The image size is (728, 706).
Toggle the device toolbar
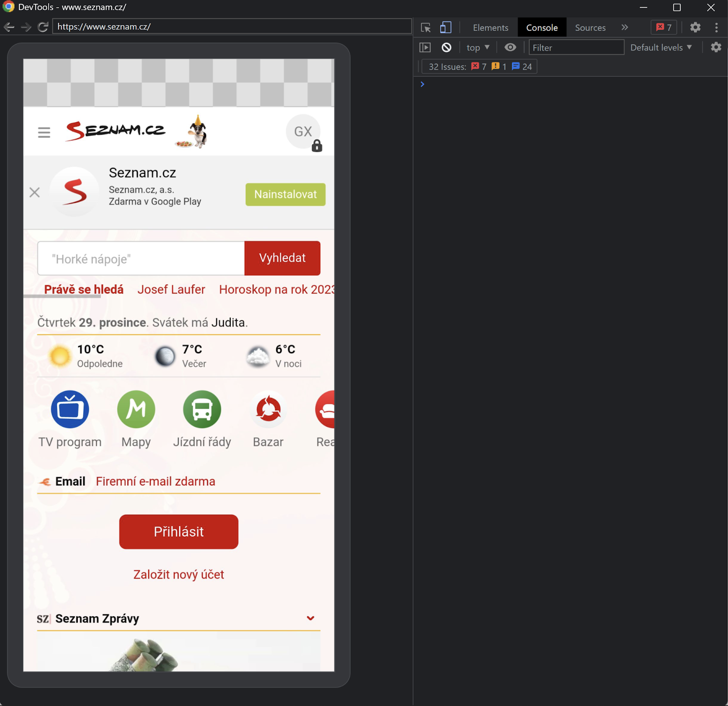(x=445, y=27)
